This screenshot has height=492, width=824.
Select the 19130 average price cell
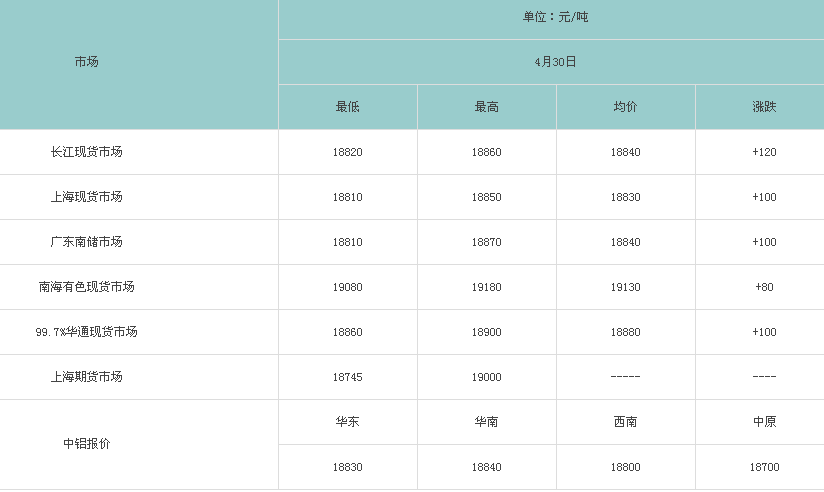(625, 288)
